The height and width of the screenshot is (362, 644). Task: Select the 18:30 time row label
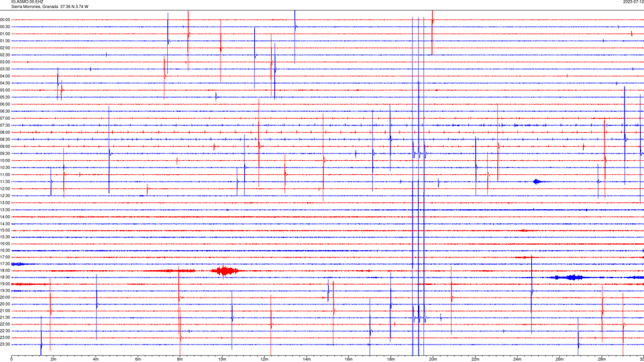(5, 278)
